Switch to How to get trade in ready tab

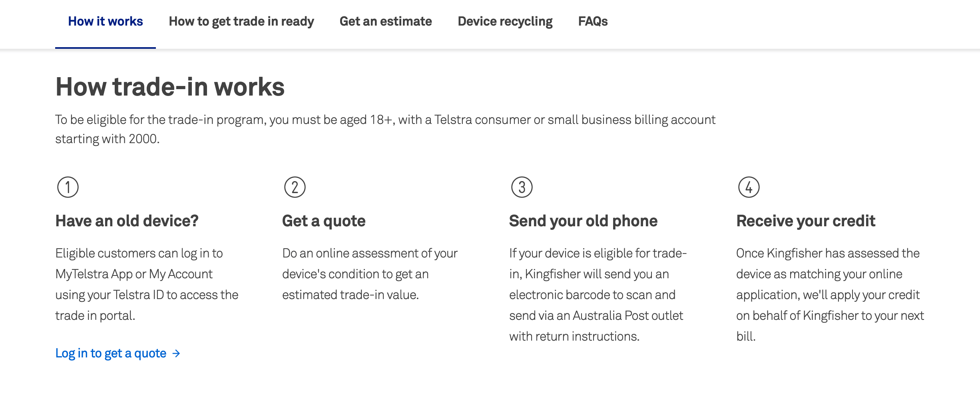point(241,22)
